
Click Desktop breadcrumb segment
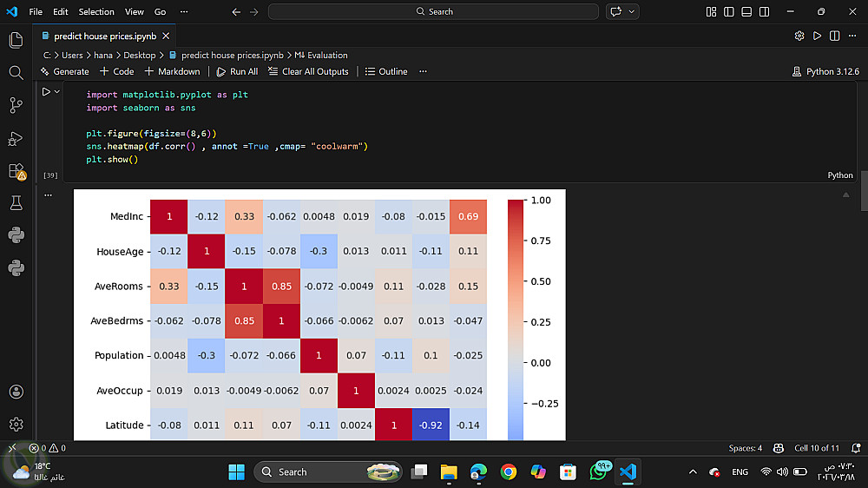[140, 56]
